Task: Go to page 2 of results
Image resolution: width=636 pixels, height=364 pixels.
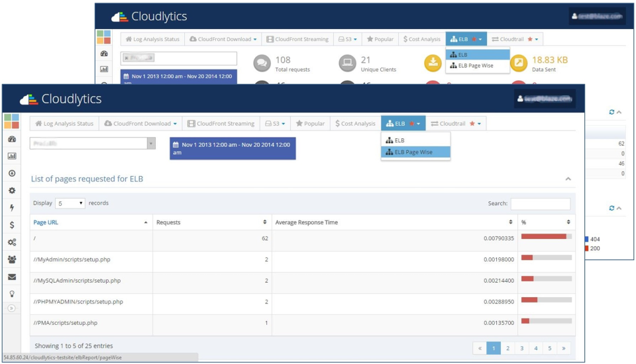Action: (x=507, y=348)
